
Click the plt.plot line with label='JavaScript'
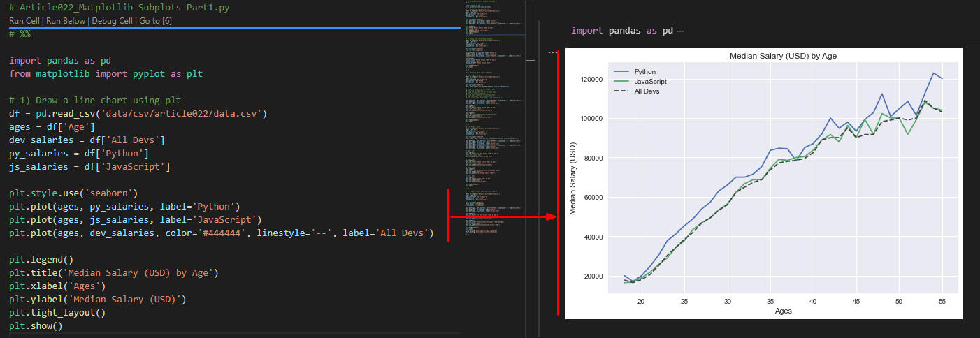point(136,220)
